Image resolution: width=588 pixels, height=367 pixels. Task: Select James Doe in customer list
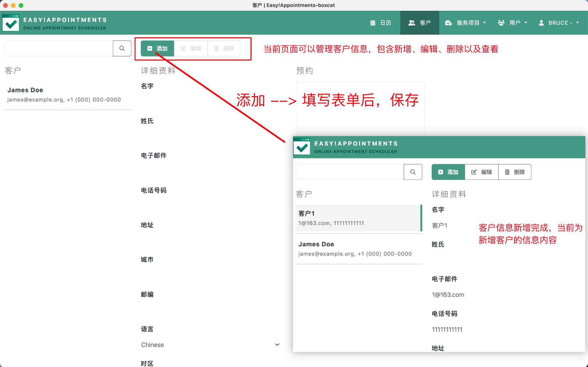click(68, 95)
